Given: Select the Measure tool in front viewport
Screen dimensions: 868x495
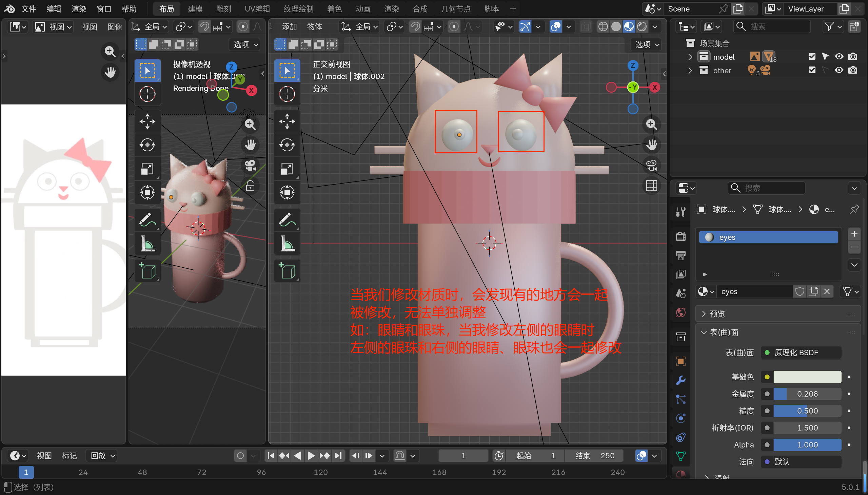Looking at the screenshot, I should pos(287,244).
